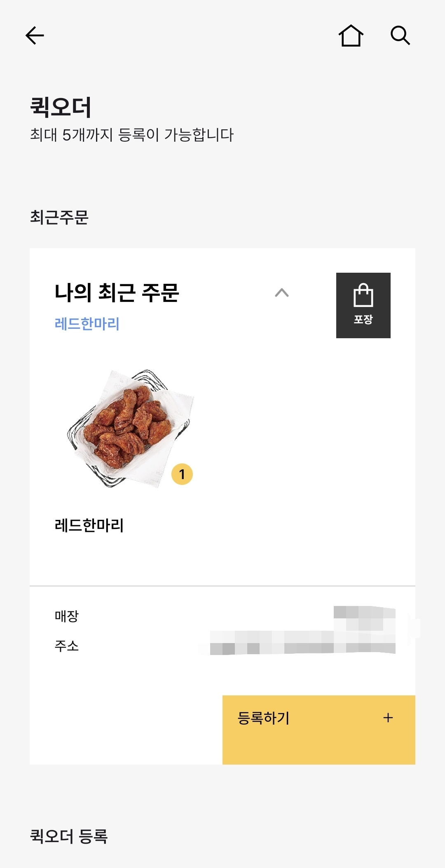The height and width of the screenshot is (868, 445).
Task: Choose the dark 포장 takeout button label
Action: pyautogui.click(x=363, y=319)
